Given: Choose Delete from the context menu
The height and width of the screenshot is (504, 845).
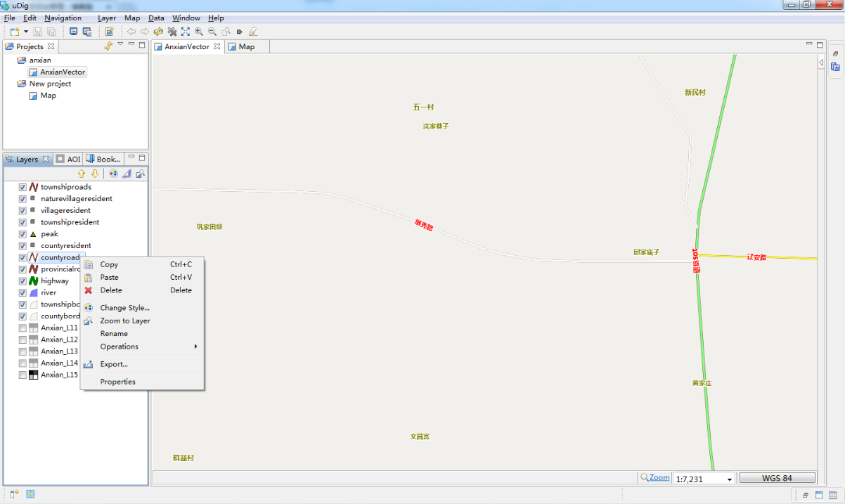Looking at the screenshot, I should pos(142,290).
